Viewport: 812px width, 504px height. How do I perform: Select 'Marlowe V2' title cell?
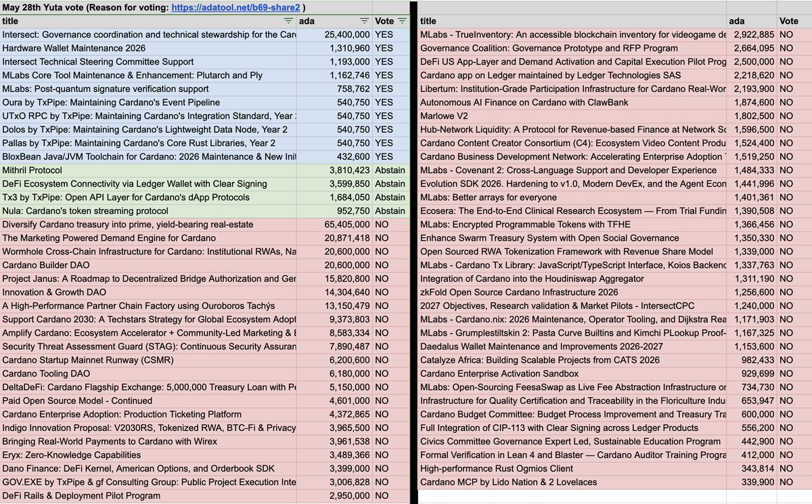[574, 116]
